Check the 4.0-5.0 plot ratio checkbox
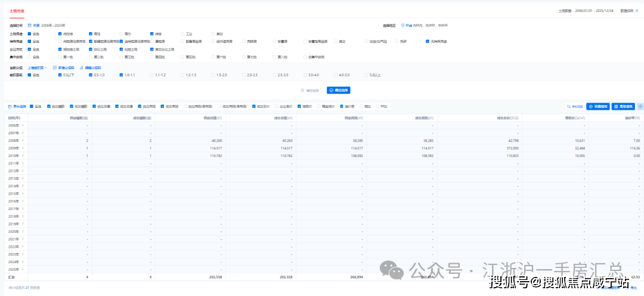The width and height of the screenshot is (644, 296). coord(336,75)
